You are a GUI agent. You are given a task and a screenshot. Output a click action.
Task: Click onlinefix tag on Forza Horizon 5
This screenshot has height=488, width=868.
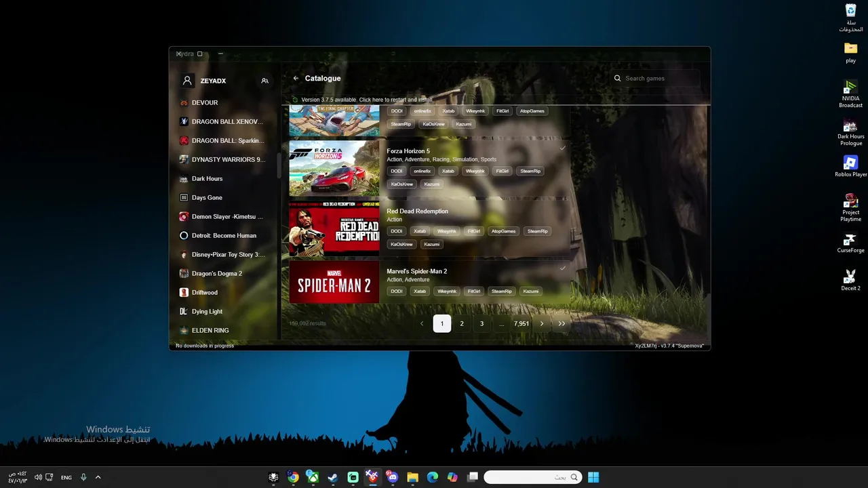tap(422, 171)
